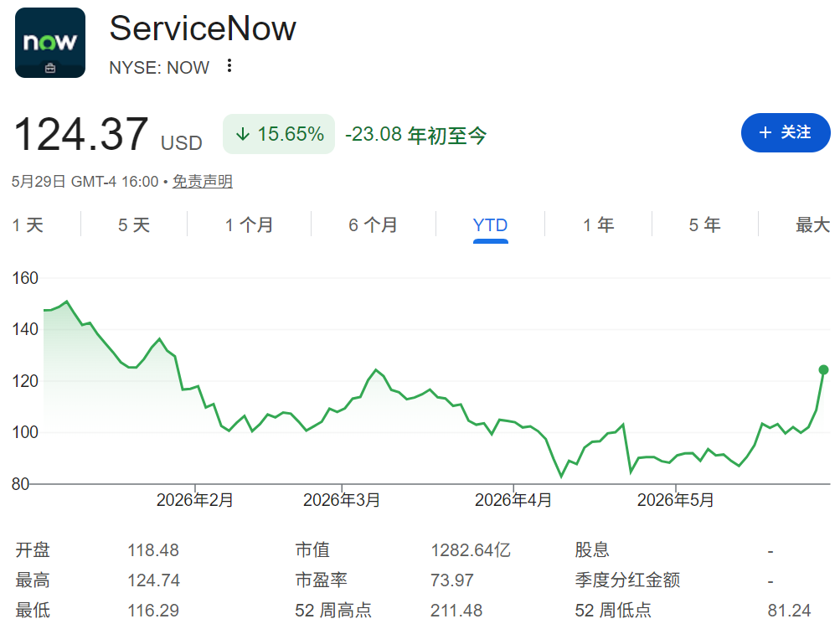This screenshot has height=624, width=840.
Task: Open the disclaimer (免责声明) link
Action: (203, 182)
